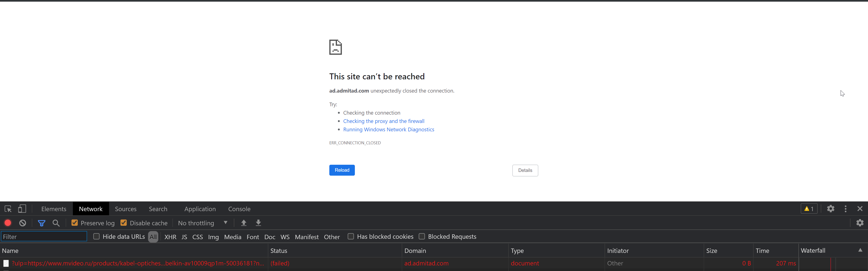This screenshot has height=271, width=868.
Task: Disable the Disable cache option
Action: pyautogui.click(x=124, y=223)
